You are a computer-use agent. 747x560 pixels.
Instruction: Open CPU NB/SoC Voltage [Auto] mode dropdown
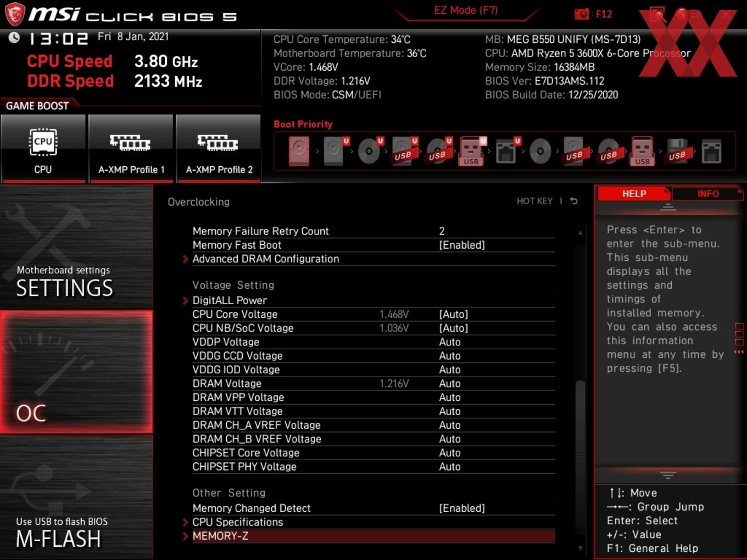453,328
